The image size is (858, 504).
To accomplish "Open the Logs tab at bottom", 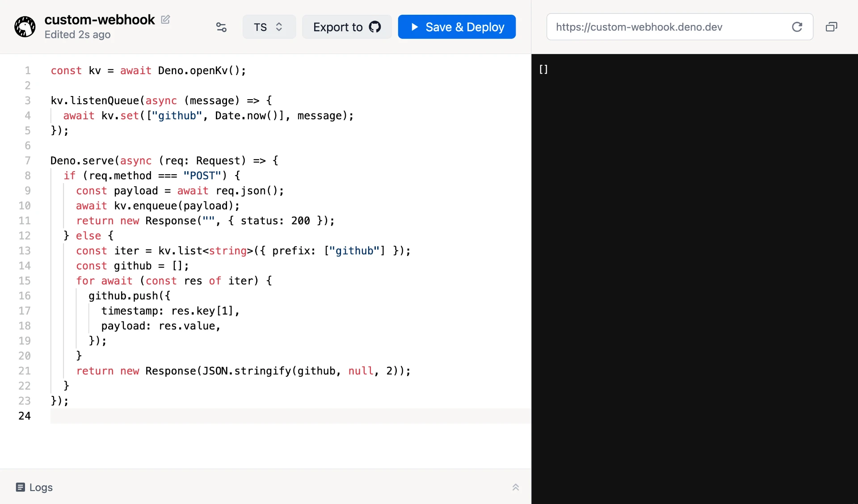I will click(x=41, y=487).
